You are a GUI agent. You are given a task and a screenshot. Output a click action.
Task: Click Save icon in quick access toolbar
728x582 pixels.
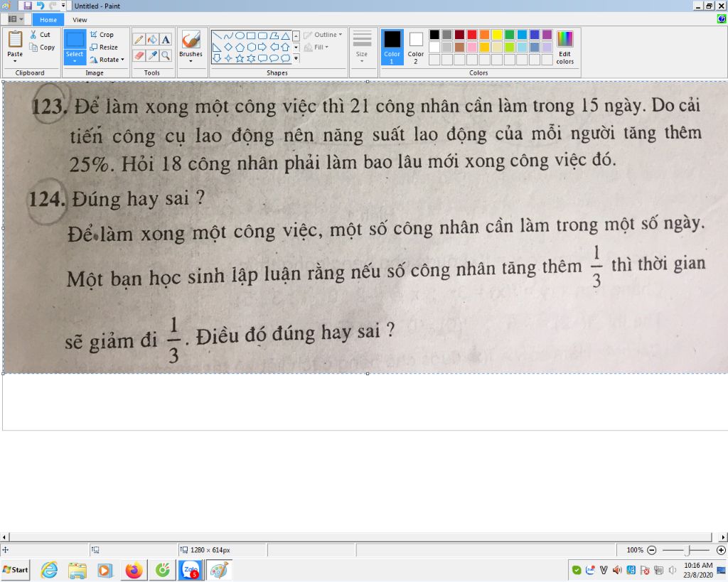click(28, 6)
